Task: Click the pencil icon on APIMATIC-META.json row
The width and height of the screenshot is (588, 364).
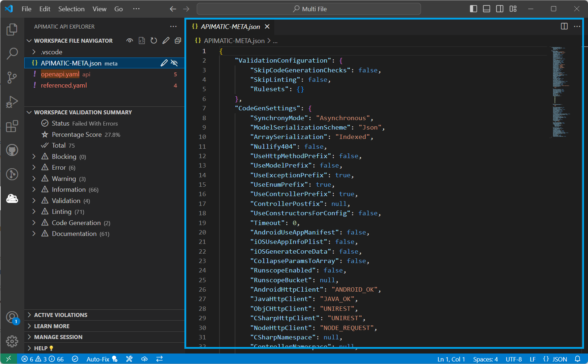Action: tap(164, 63)
